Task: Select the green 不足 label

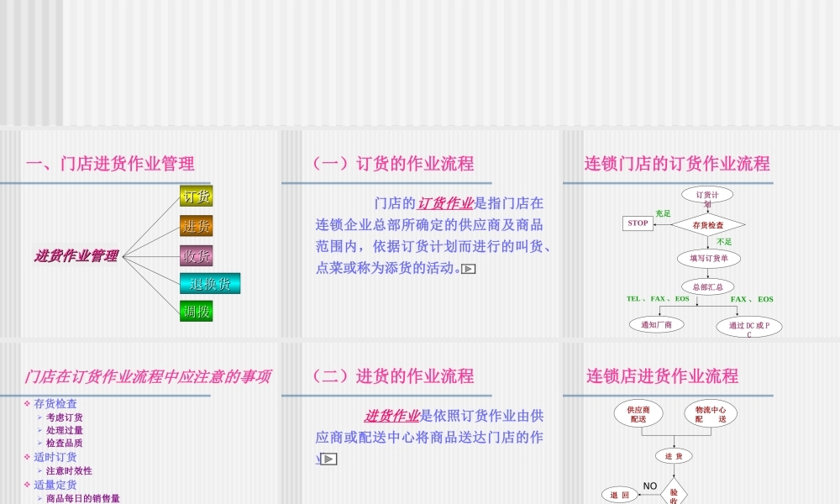Action: [724, 242]
